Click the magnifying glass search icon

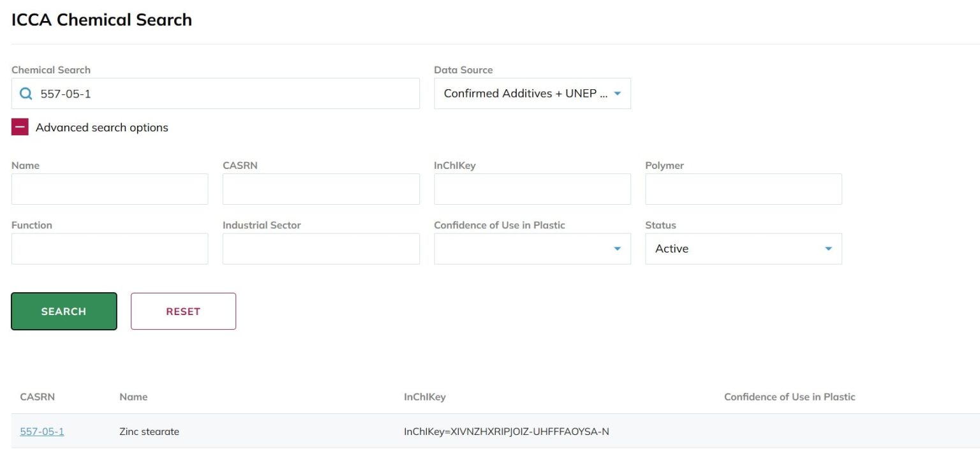pos(26,93)
